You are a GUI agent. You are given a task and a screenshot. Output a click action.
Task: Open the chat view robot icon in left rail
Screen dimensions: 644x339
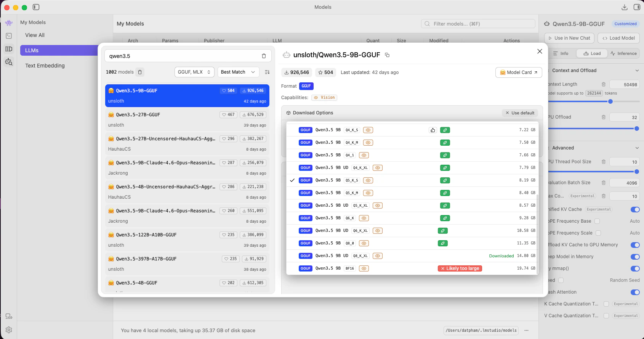click(9, 23)
